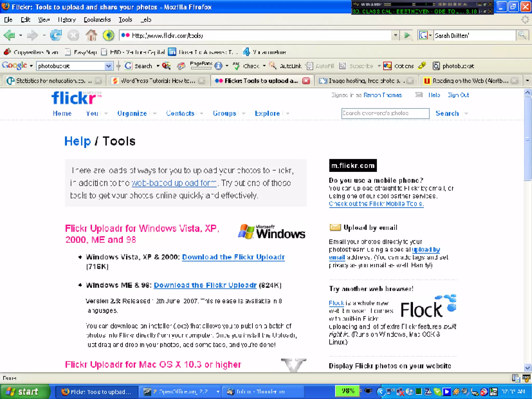Click Download the Flickr Uploadr for Vista link

tap(233, 257)
